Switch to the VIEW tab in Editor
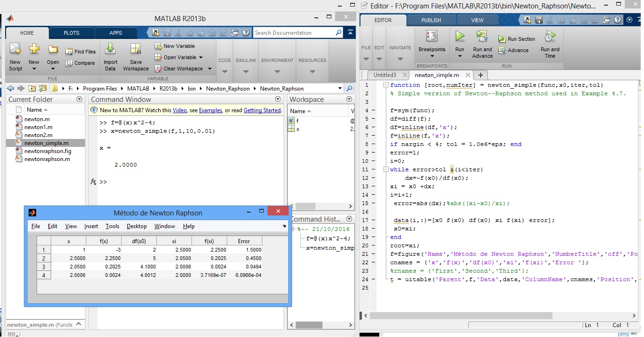The width and height of the screenshot is (644, 337). point(477,20)
